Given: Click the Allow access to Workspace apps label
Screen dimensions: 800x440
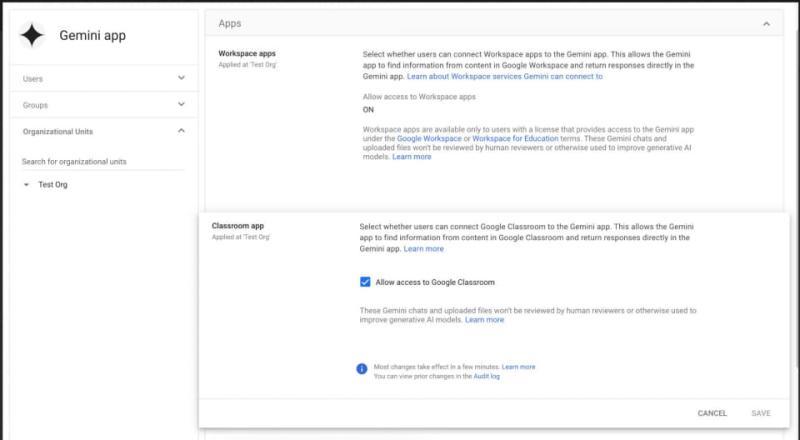Looking at the screenshot, I should tap(419, 96).
